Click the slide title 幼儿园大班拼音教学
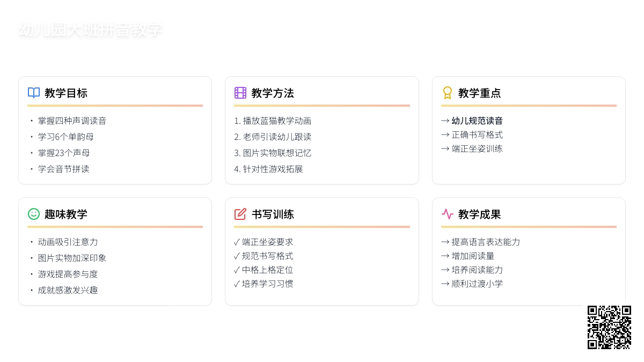Image resolution: width=644 pixels, height=362 pixels. click(x=90, y=30)
